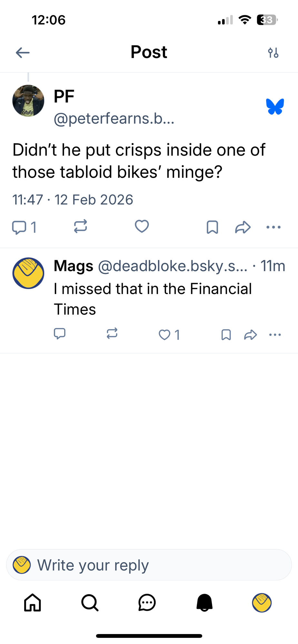
Task: Share Mags' reply
Action: 250,335
